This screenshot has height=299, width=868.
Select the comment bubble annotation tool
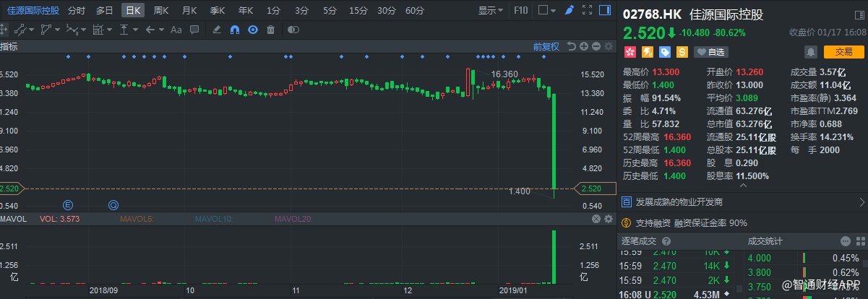[x=194, y=30]
